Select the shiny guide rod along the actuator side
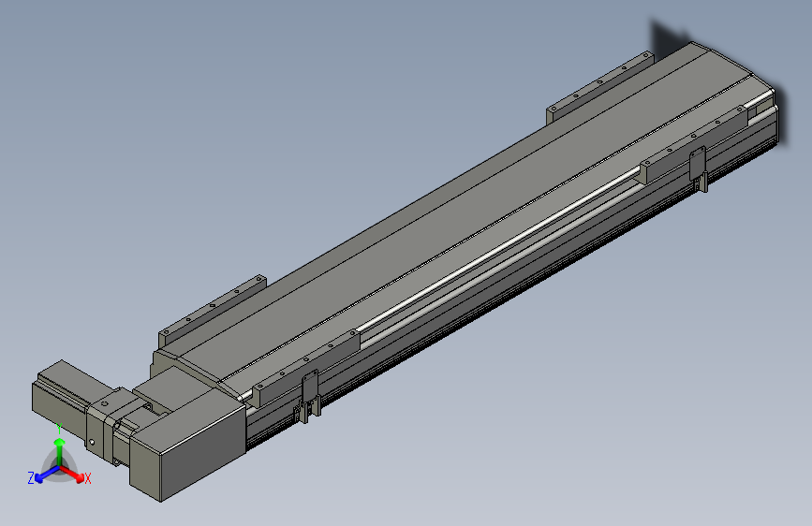 pos(500,251)
